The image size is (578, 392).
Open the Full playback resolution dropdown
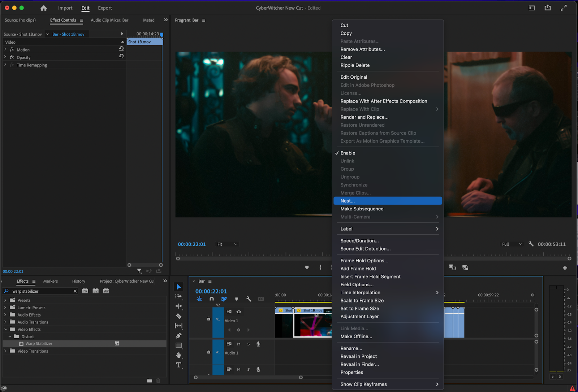[x=512, y=244]
